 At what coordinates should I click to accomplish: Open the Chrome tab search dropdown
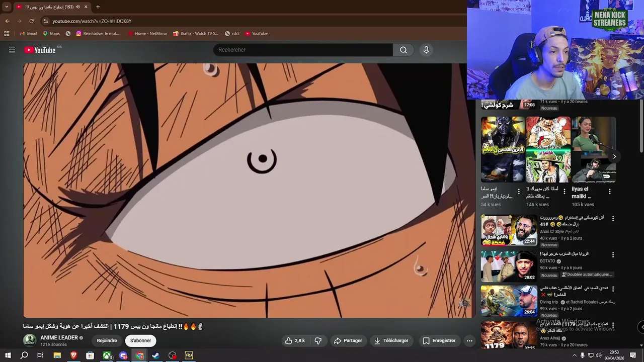pyautogui.click(x=7, y=7)
